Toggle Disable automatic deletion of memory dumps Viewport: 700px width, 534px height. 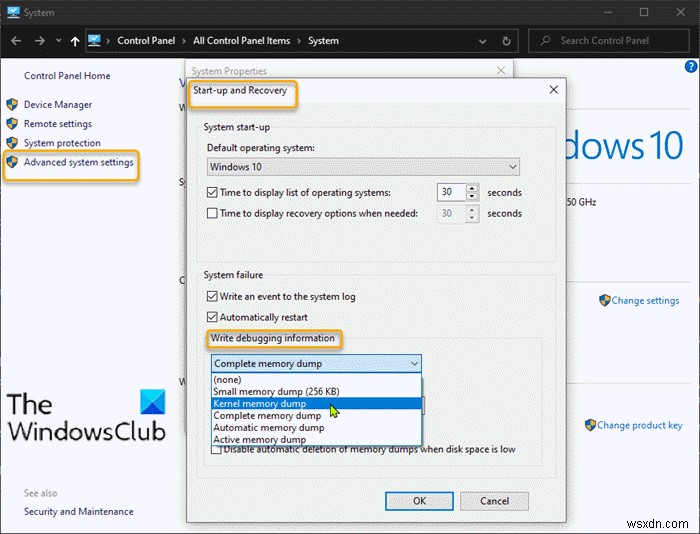click(216, 450)
